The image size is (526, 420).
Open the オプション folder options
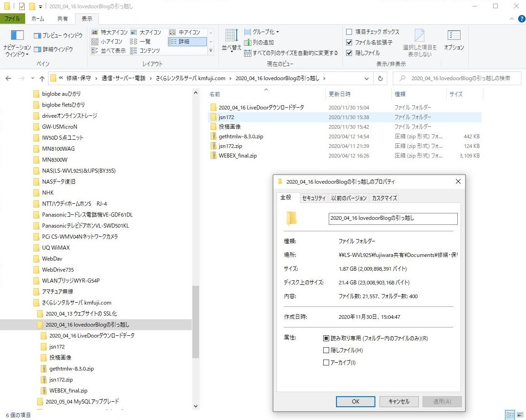454,40
